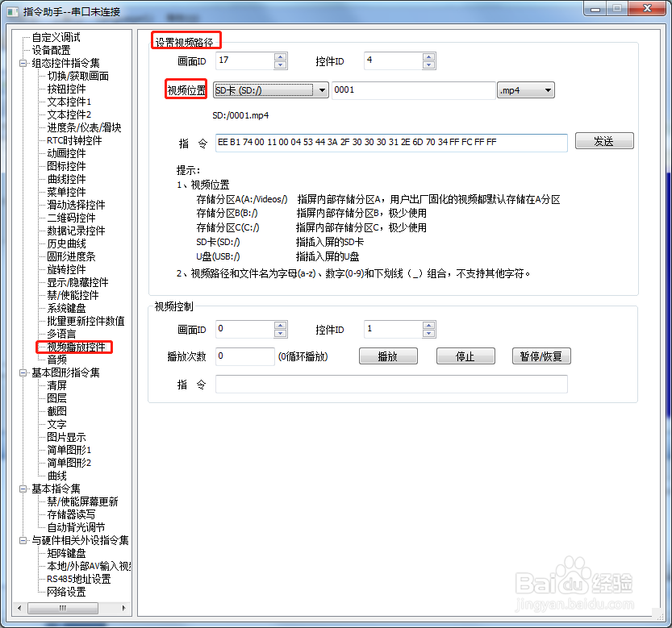Select 截图 tree item

[x=56, y=412]
